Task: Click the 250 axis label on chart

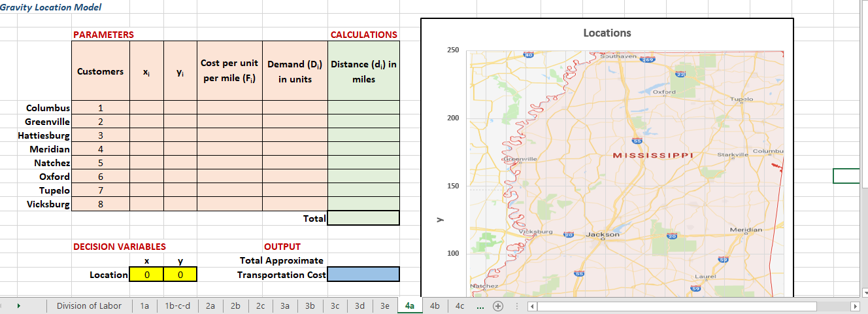Action: click(x=453, y=50)
